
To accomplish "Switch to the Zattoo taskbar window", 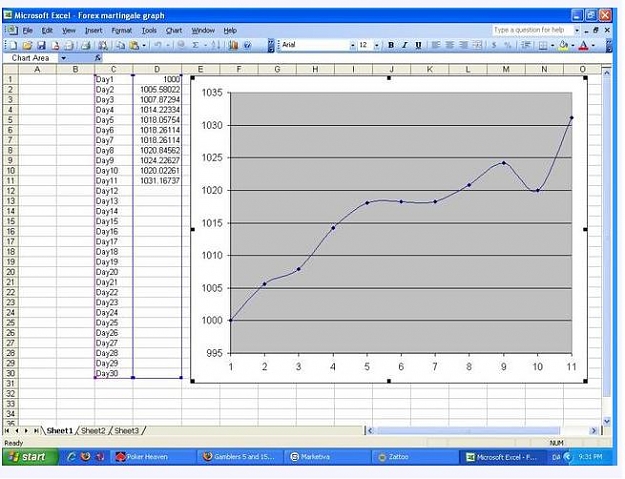I will click(x=414, y=457).
